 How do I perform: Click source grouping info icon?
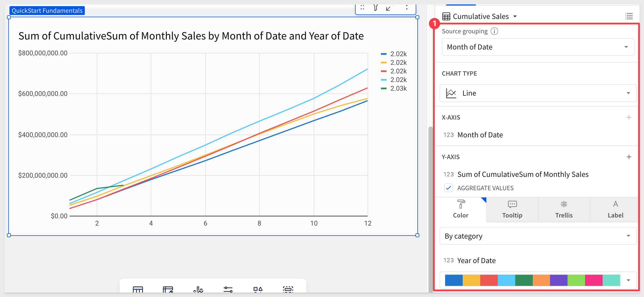[x=494, y=31]
